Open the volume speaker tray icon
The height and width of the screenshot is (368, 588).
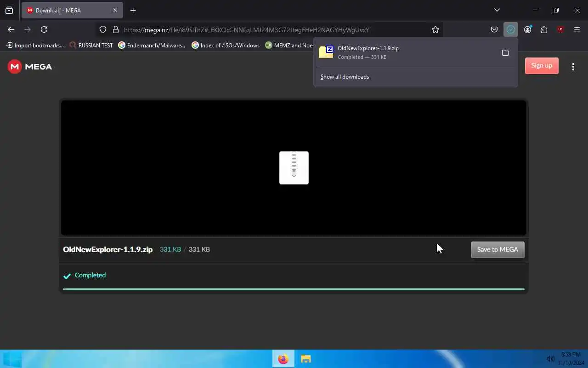coord(550,359)
